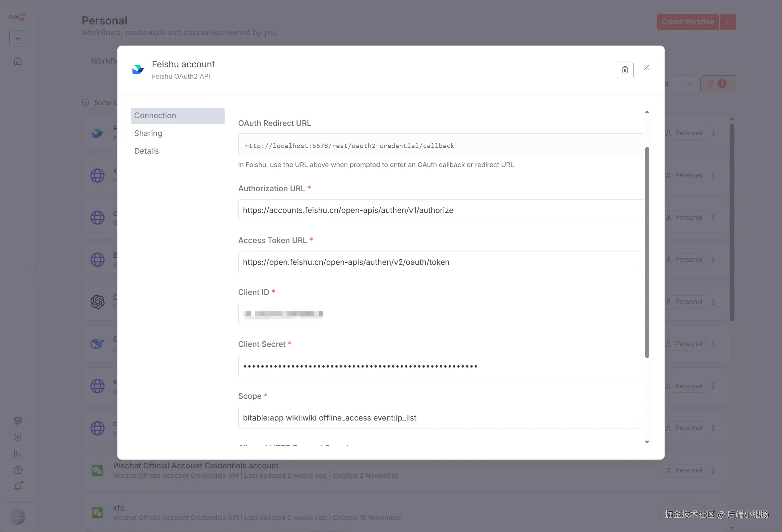
Task: Close the Feishu account dialog
Action: click(646, 68)
